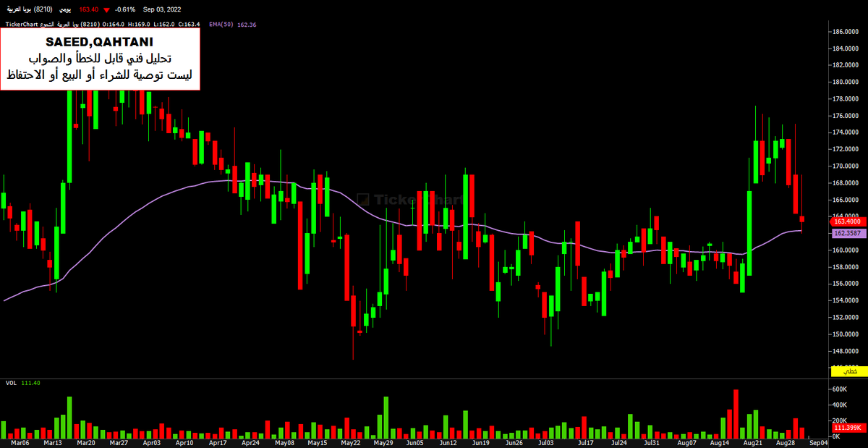The width and height of the screenshot is (868, 448).
Task: Click the volume value 111.40
Action: point(30,382)
